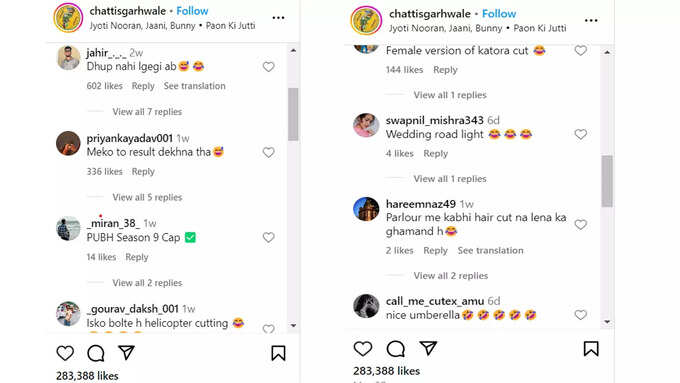Like priyankayadav001's comment with heart
This screenshot has width=680, height=383.
(268, 153)
